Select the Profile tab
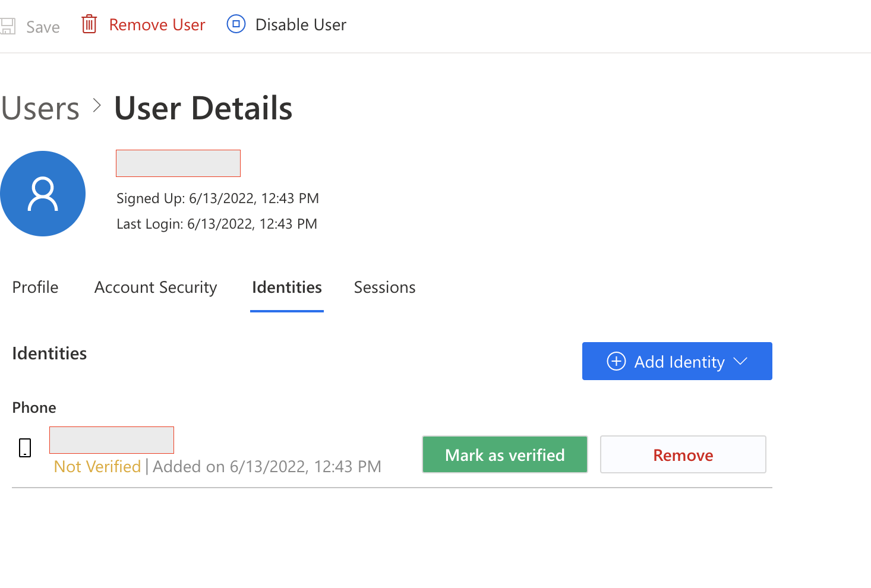 (x=35, y=287)
